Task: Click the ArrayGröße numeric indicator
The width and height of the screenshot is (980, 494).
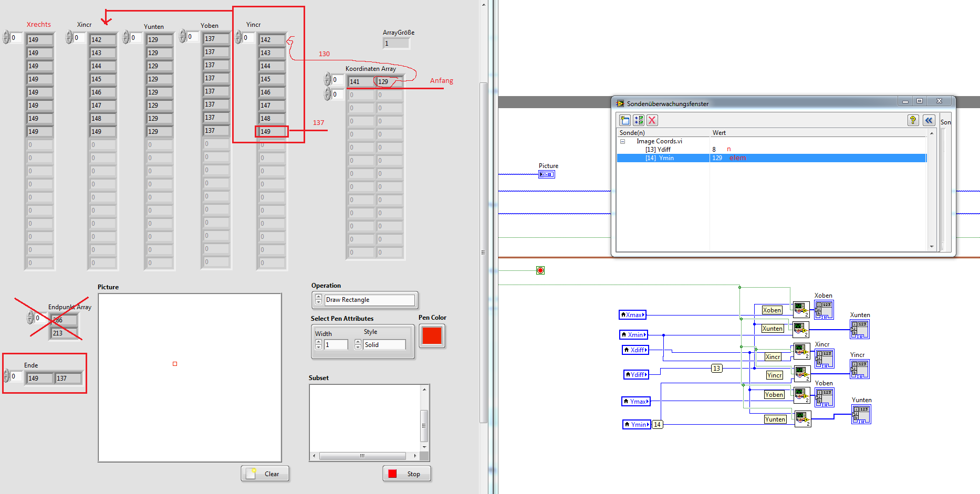Action: pyautogui.click(x=396, y=44)
